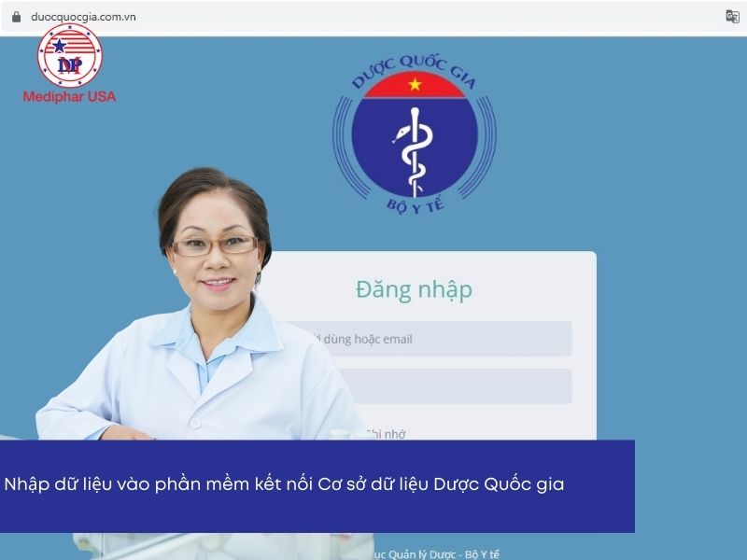
Task: Select the duocquocgia.com.vn URL text
Action: pyautogui.click(x=83, y=17)
